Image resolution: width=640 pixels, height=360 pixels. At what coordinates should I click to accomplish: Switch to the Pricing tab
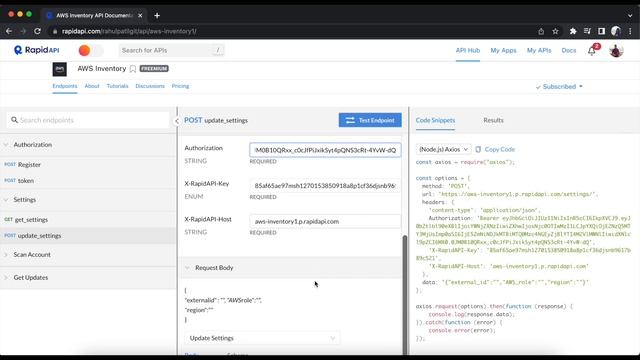[x=180, y=86]
